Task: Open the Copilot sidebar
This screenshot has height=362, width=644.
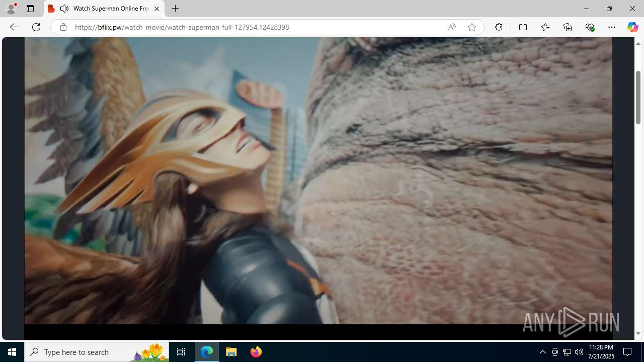Action: pos(632,27)
